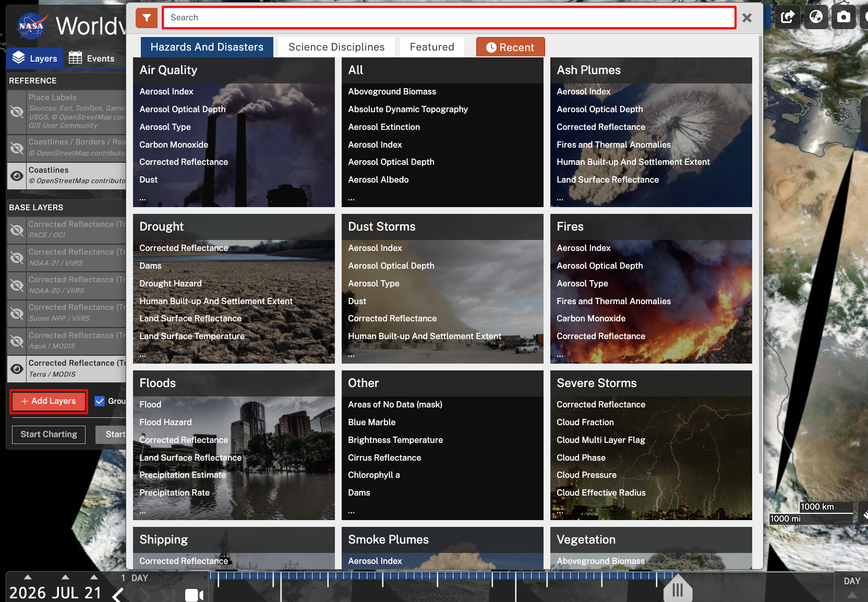This screenshot has height=602, width=868.
Task: Click the Add Layers button
Action: pyautogui.click(x=49, y=401)
